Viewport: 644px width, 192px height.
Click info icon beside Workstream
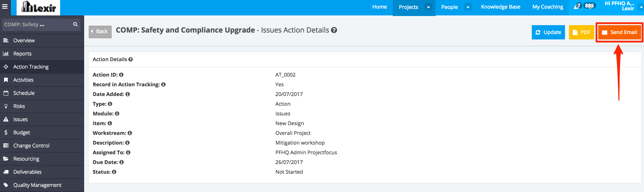[x=130, y=133]
